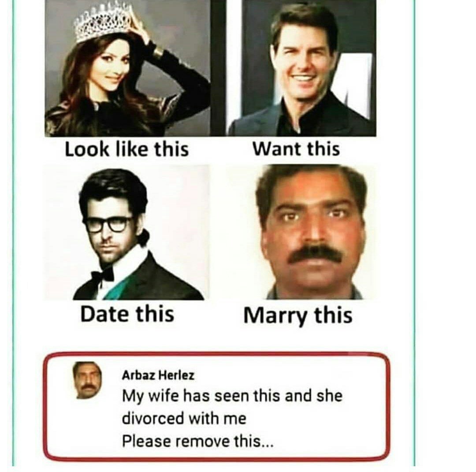The image size is (476, 472).
Task: Click the 'divorced with me' text line
Action: 184,418
